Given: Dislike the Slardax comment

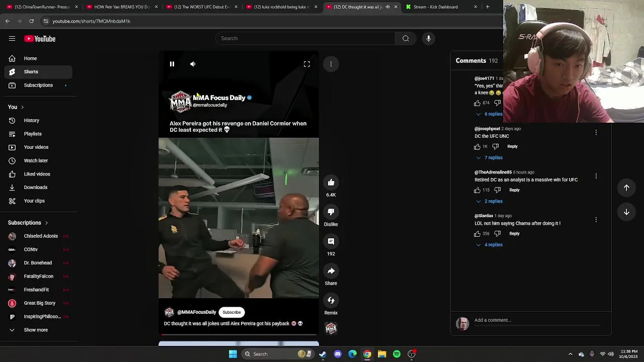Looking at the screenshot, I should point(498,234).
